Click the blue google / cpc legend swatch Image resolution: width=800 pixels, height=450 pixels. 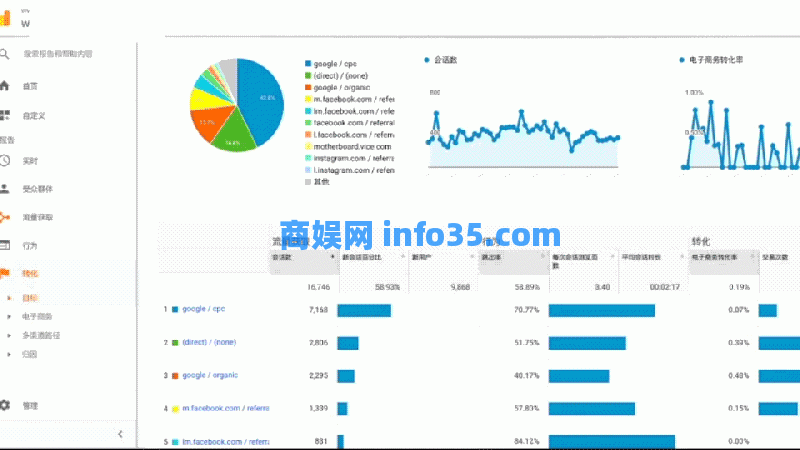[x=308, y=64]
